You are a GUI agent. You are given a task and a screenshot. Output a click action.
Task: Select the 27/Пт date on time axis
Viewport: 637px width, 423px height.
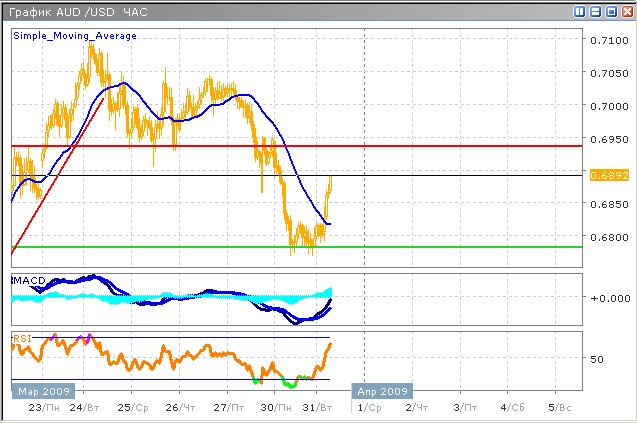click(x=236, y=408)
